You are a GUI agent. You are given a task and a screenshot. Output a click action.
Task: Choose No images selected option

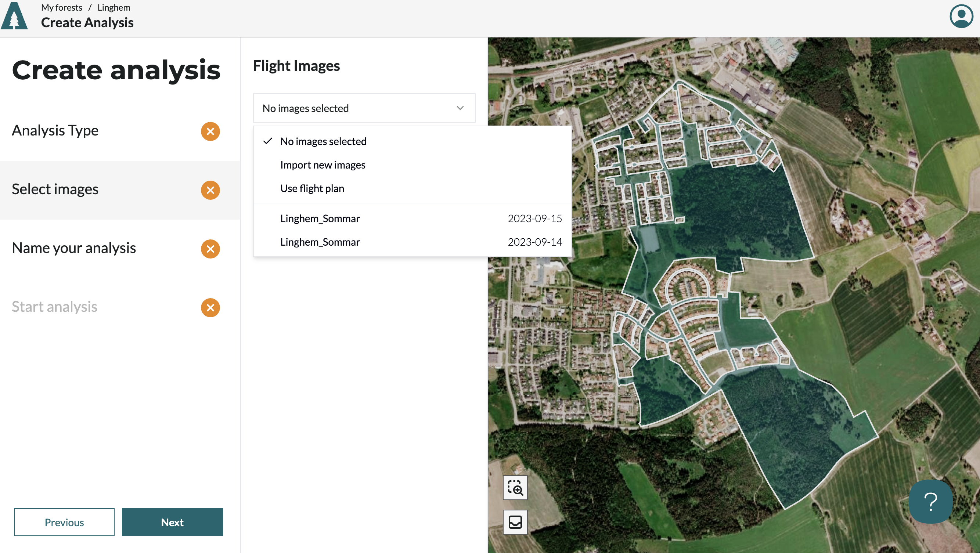click(412, 141)
